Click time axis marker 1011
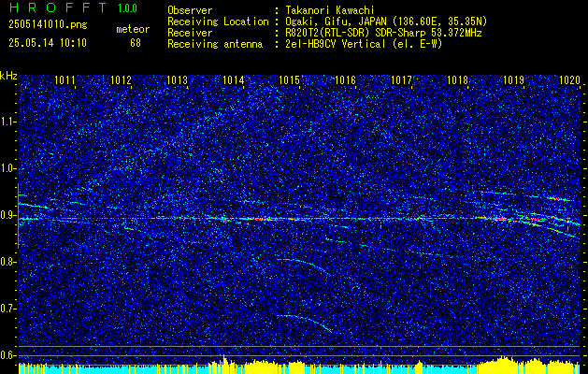The width and height of the screenshot is (588, 374). tap(65, 79)
